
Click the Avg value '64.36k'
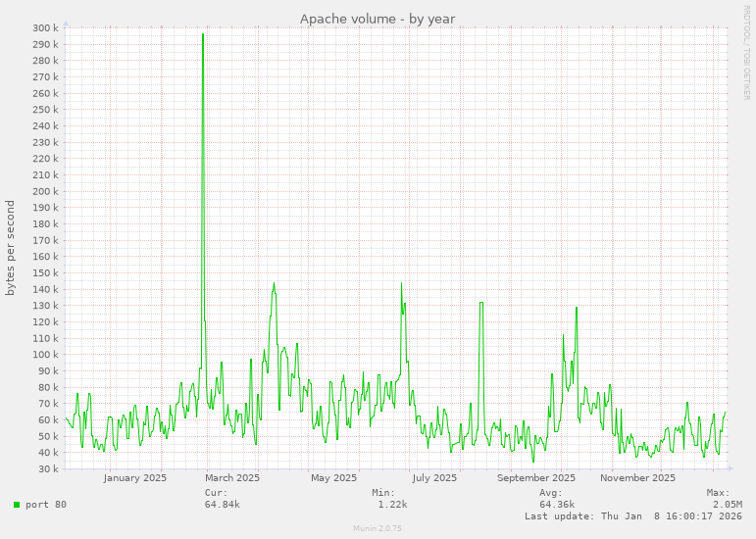(x=557, y=505)
